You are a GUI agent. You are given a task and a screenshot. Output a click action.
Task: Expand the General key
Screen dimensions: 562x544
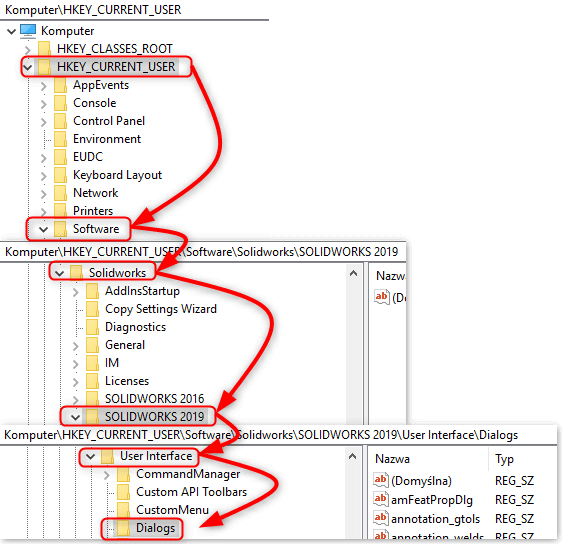tap(75, 346)
